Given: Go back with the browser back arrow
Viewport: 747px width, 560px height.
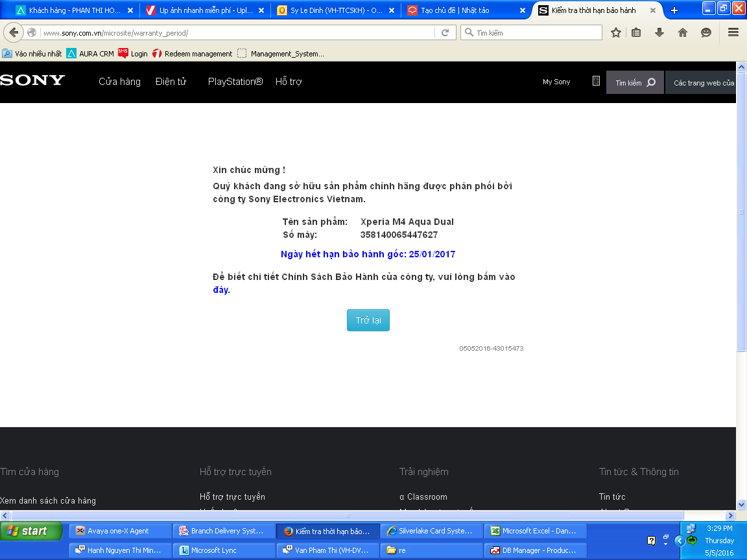Looking at the screenshot, I should coord(14,32).
